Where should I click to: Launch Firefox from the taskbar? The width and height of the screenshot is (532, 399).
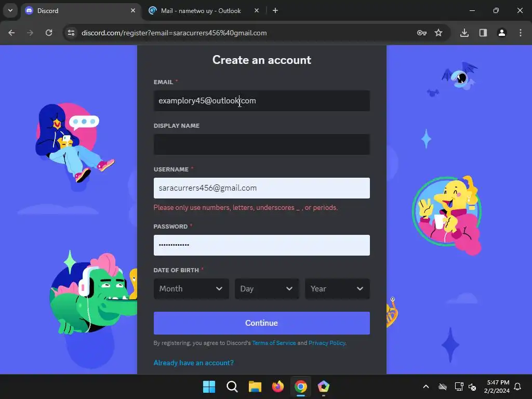tap(278, 387)
